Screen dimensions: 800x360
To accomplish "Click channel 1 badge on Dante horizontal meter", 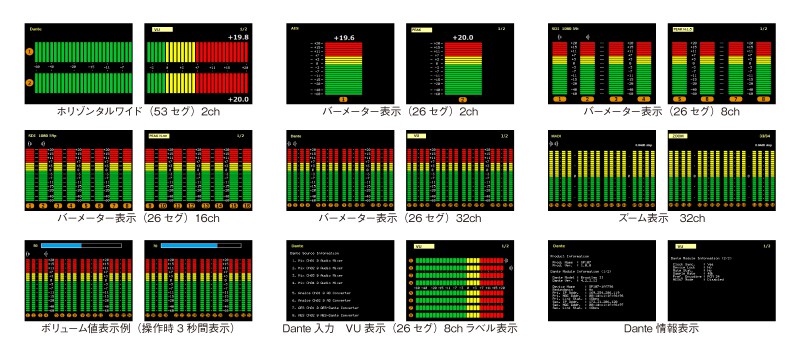I will click(30, 52).
